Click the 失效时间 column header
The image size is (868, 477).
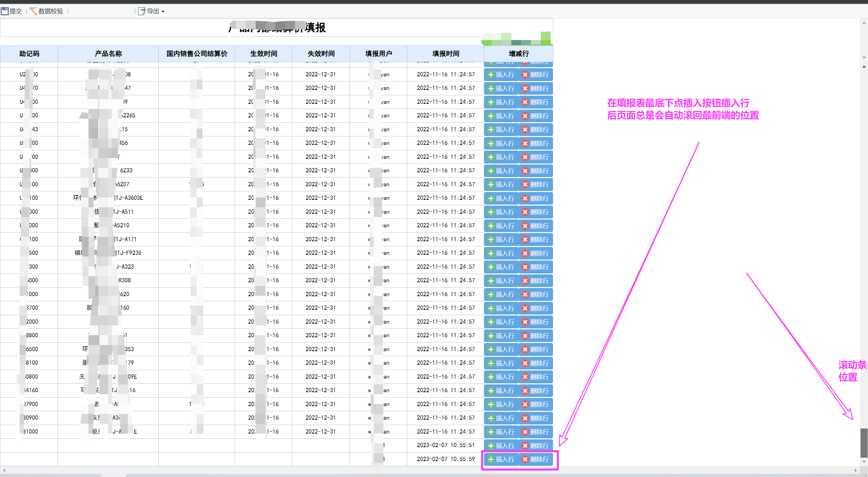[321, 54]
